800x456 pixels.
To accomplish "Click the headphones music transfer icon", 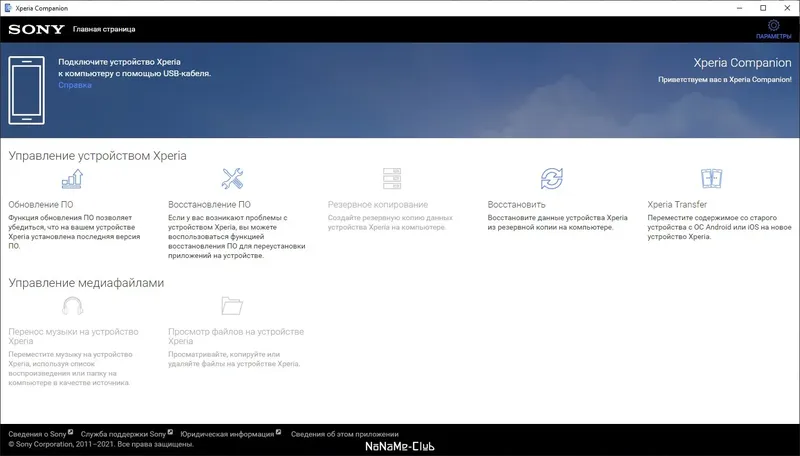I will (72, 306).
